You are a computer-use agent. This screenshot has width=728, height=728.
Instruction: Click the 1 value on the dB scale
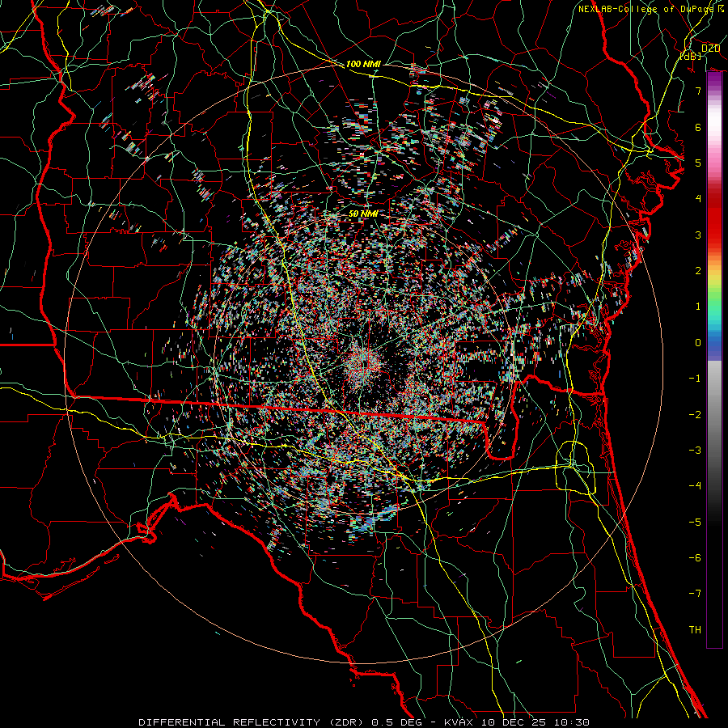pyautogui.click(x=698, y=307)
